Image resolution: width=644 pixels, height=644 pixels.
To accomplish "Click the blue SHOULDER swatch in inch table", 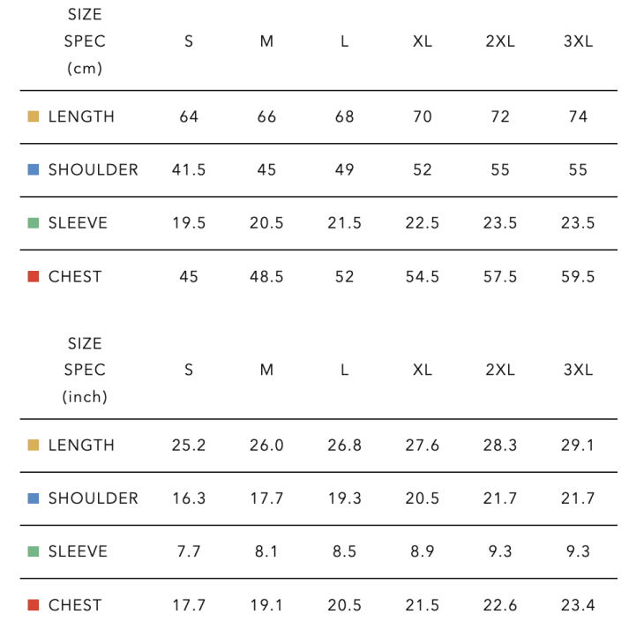I will tap(34, 498).
